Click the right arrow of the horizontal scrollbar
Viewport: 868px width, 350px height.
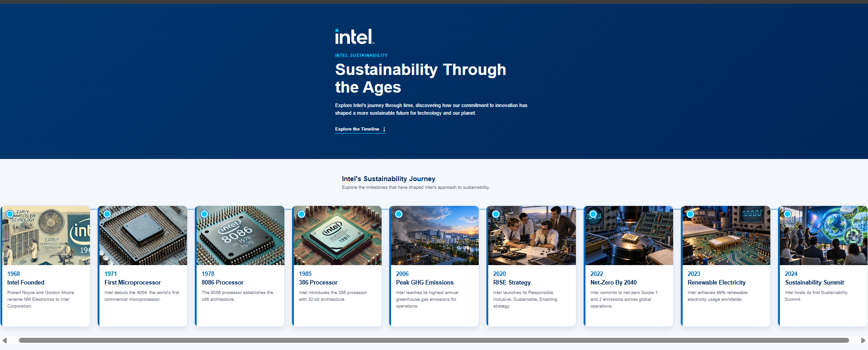863,341
